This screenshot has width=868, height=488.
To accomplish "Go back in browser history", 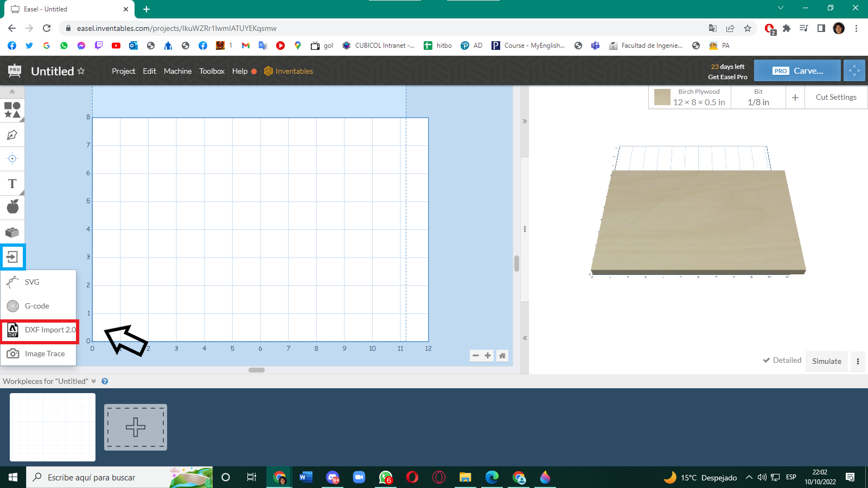I will click(x=12, y=28).
